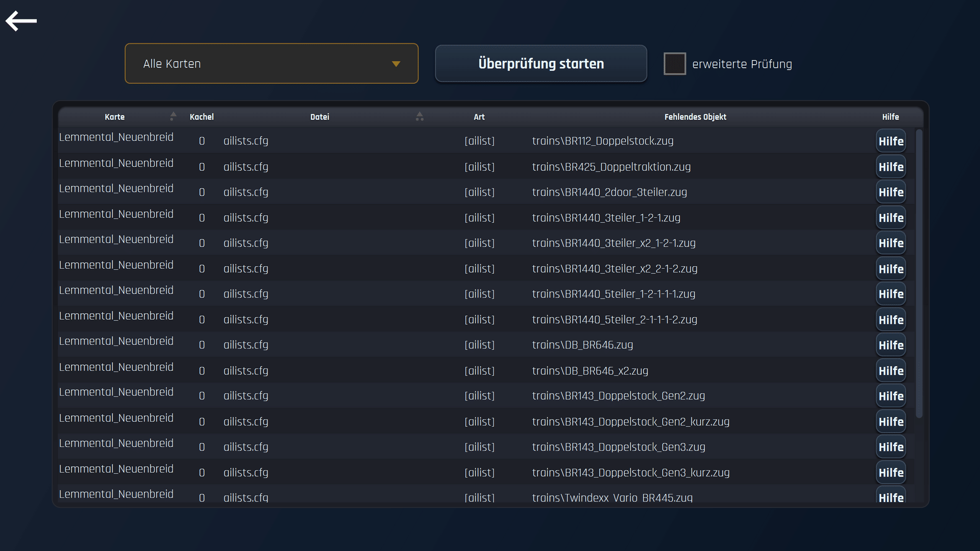Click the Hilfe column header

[x=891, y=117]
